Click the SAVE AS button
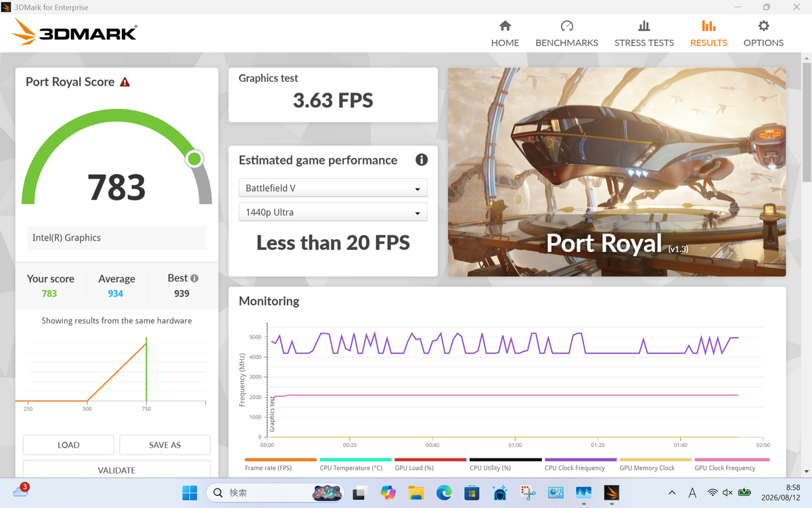This screenshot has width=812, height=508. coord(165,445)
